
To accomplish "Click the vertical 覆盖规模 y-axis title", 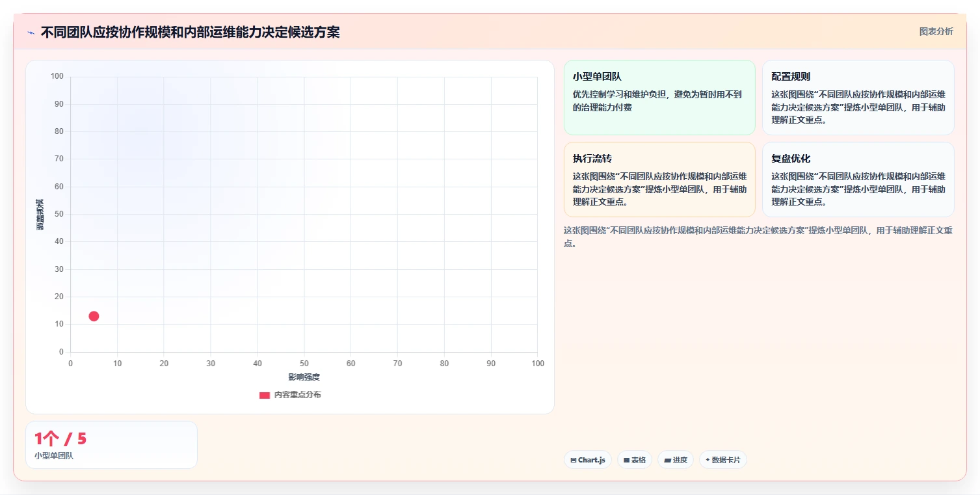I will click(x=40, y=214).
